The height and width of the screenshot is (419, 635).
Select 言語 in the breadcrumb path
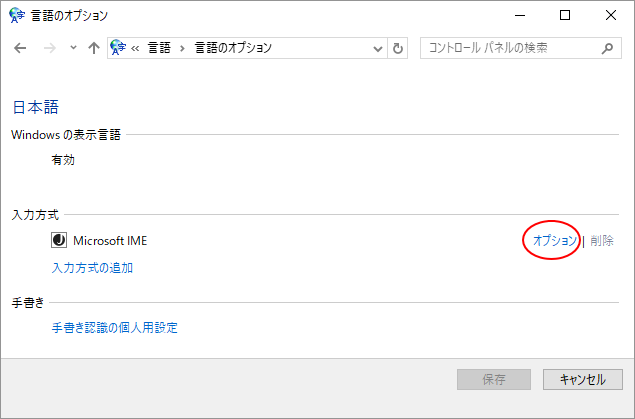[159, 48]
